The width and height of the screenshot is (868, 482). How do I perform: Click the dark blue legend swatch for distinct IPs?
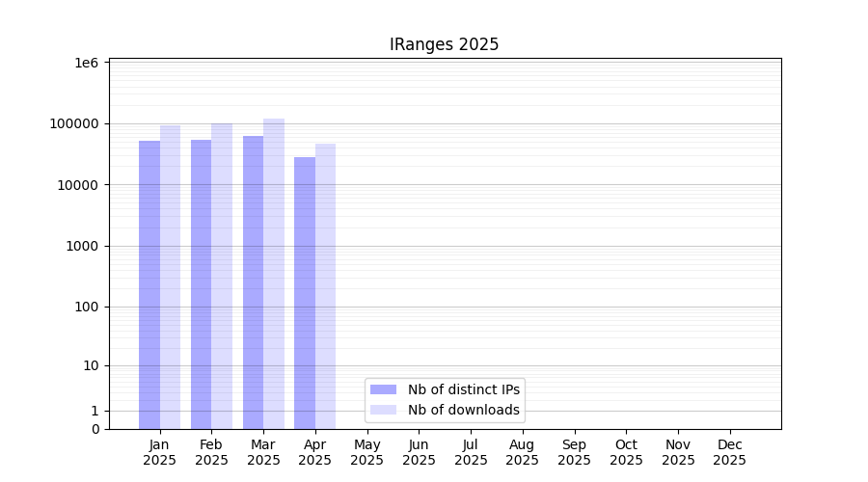(x=383, y=389)
